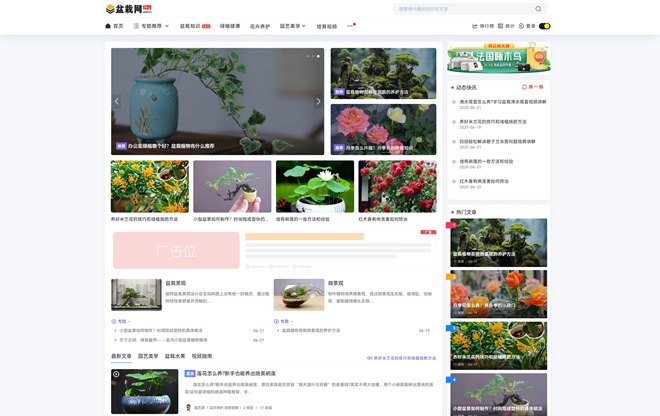Viewport: 660px width, 416px height.
Task: Click the 盆栽网 site logo
Action: coord(128,9)
